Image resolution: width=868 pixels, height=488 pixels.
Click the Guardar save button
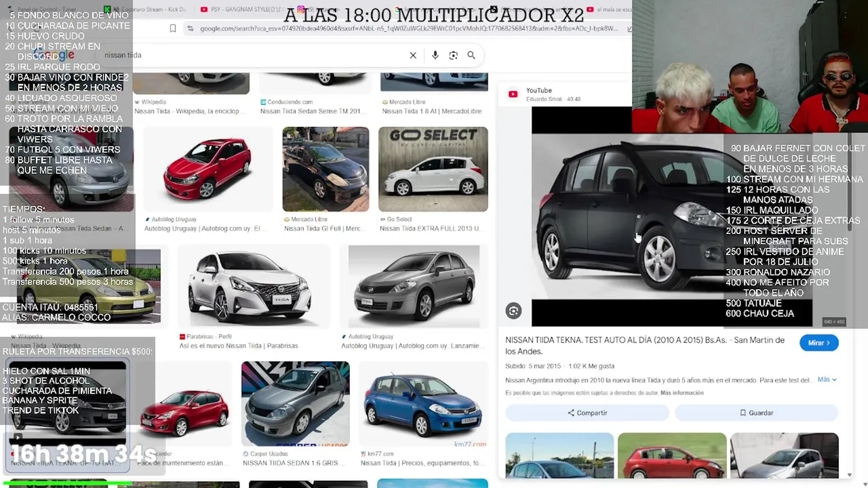click(x=756, y=413)
